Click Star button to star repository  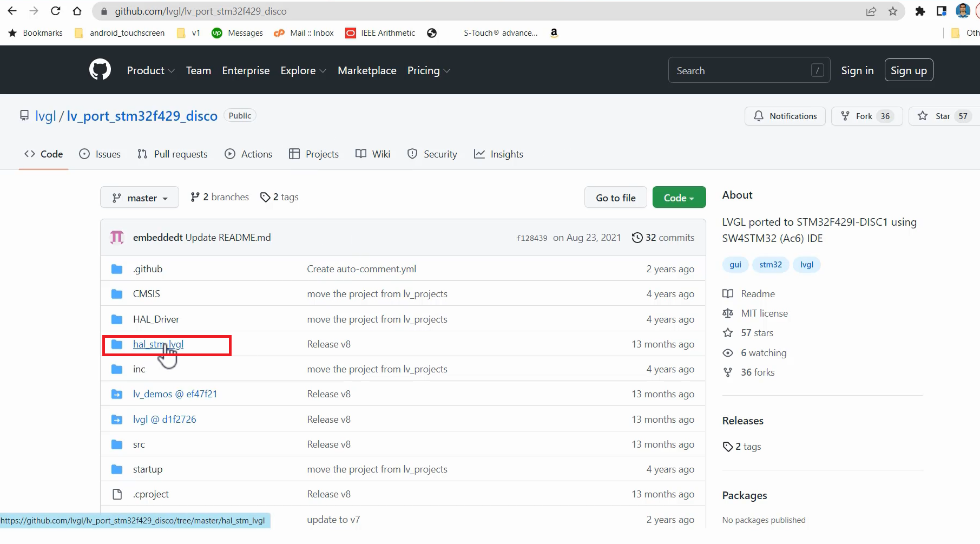tap(944, 116)
